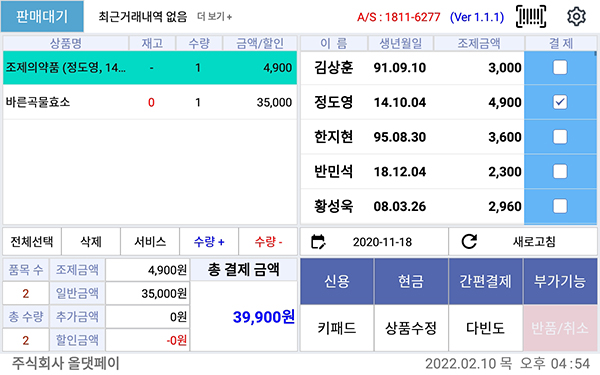This screenshot has width=600, height=375.
Task: Select patient name 정도영
Action: 333,102
